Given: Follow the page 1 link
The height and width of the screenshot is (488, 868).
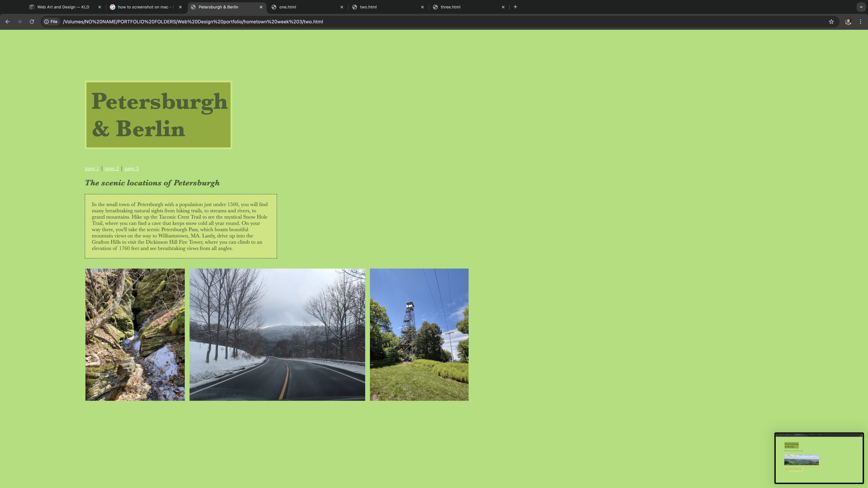Looking at the screenshot, I should pyautogui.click(x=92, y=168).
